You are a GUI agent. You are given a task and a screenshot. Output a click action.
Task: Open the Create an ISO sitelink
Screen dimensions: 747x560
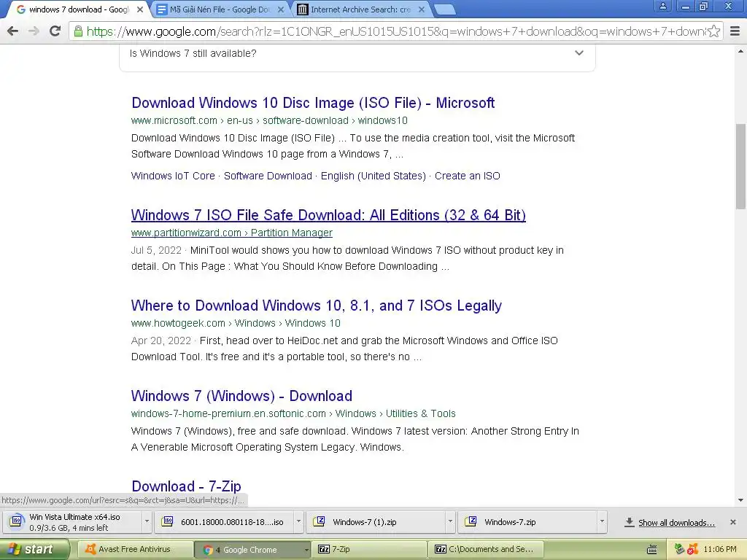tap(468, 176)
